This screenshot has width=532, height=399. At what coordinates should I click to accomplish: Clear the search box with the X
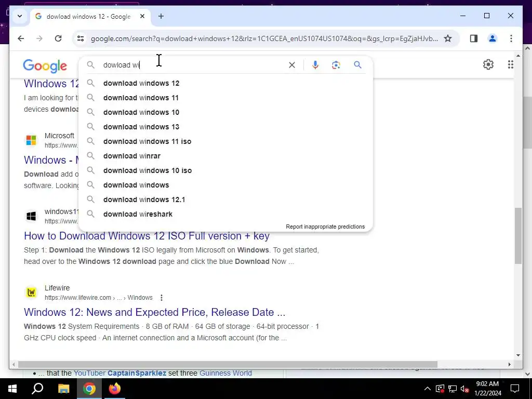click(x=292, y=65)
